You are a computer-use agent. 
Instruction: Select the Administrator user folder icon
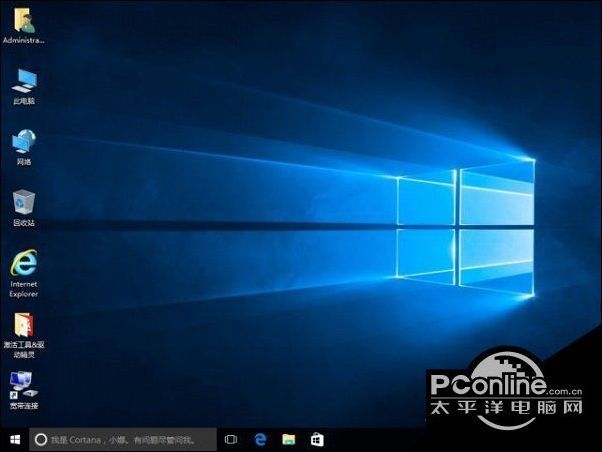[23, 20]
